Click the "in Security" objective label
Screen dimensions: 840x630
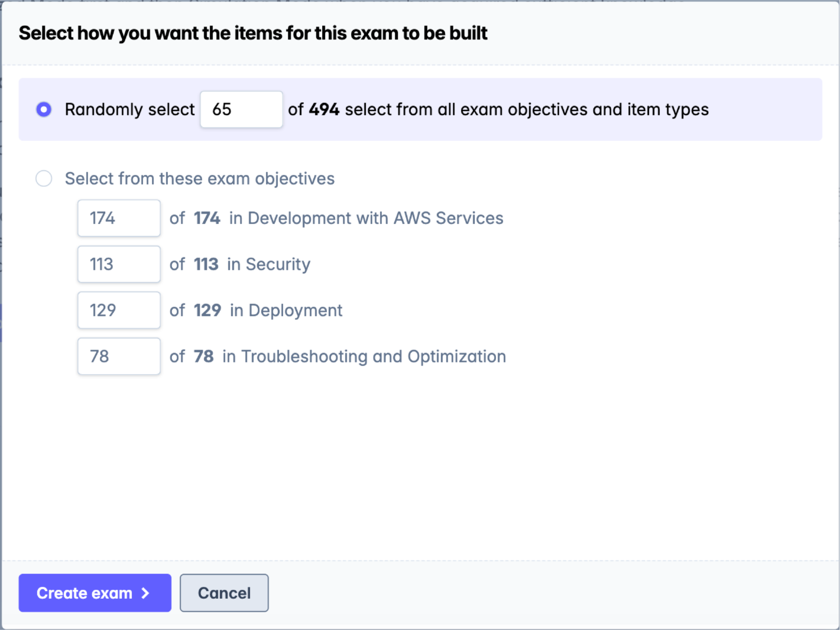[268, 264]
